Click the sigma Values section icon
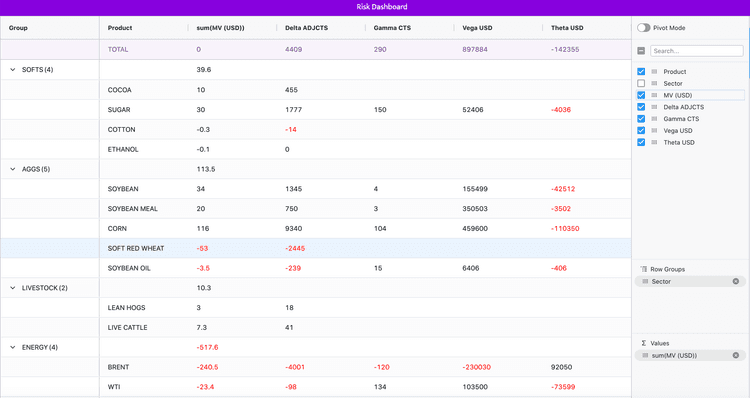This screenshot has height=398, width=750. [x=643, y=343]
